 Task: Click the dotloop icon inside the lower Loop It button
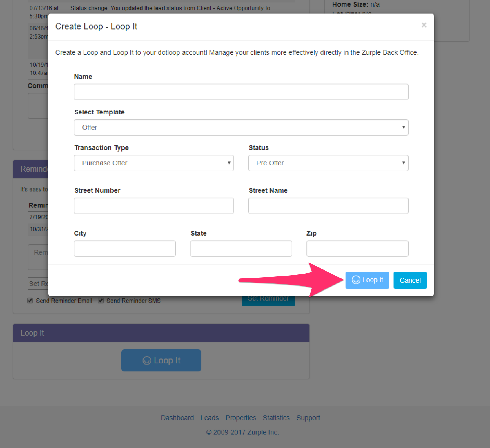(x=147, y=360)
